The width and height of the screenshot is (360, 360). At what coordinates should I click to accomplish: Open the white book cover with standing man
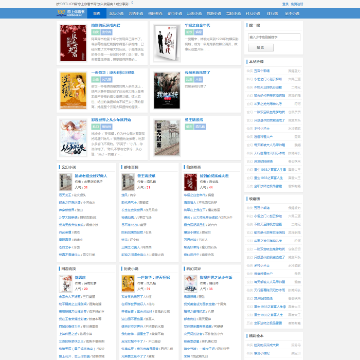click(167, 43)
